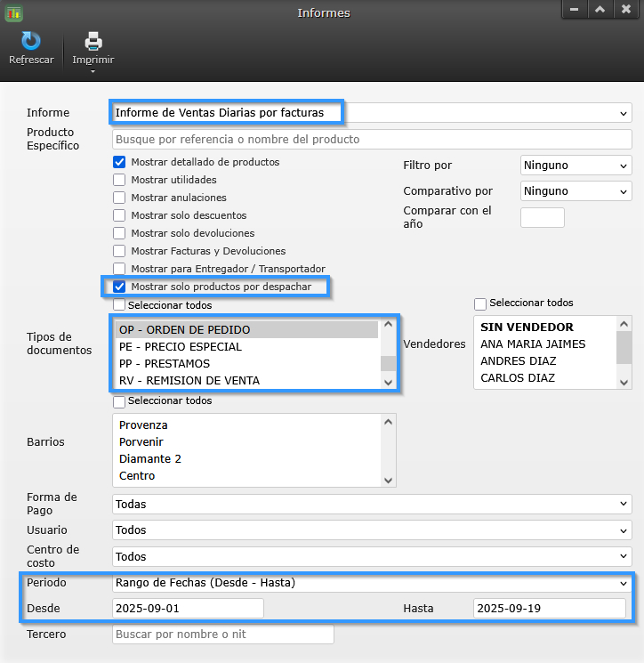Click the Refrescar refresh icon
644x663 pixels.
click(31, 41)
